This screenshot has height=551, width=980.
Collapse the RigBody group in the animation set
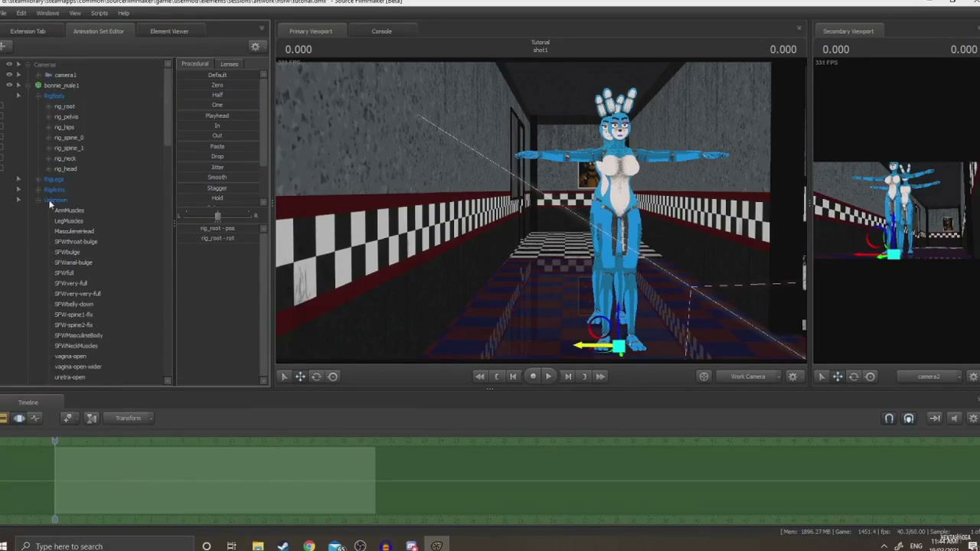38,96
